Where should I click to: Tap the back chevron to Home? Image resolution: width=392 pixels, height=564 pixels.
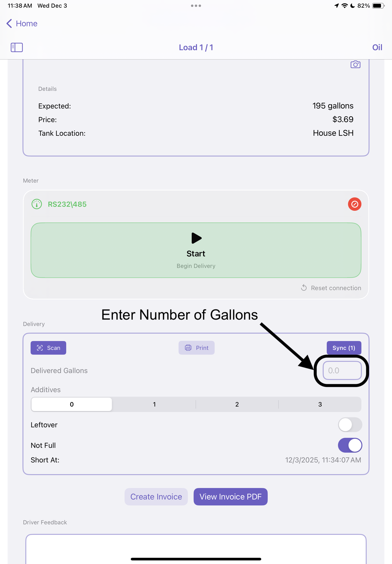tap(9, 24)
